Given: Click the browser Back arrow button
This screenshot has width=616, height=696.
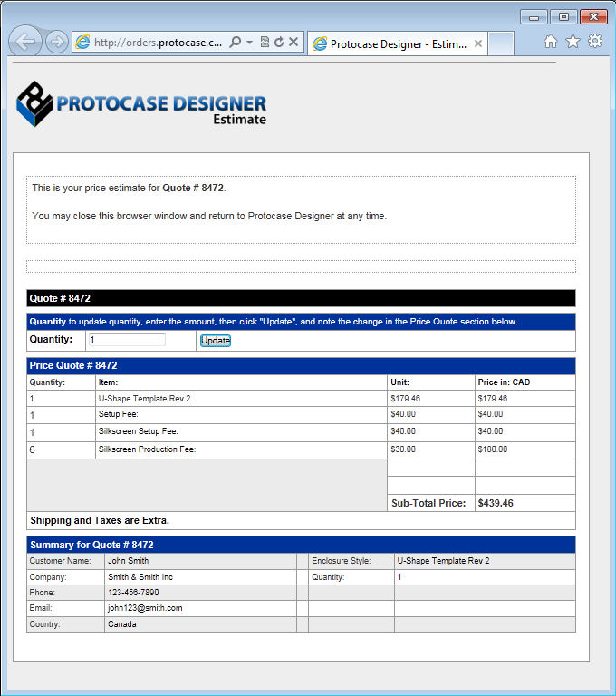Looking at the screenshot, I should pyautogui.click(x=26, y=42).
